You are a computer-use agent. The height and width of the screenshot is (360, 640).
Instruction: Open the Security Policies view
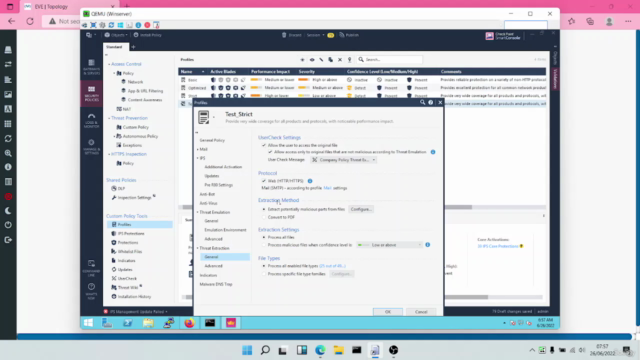pos(91,94)
